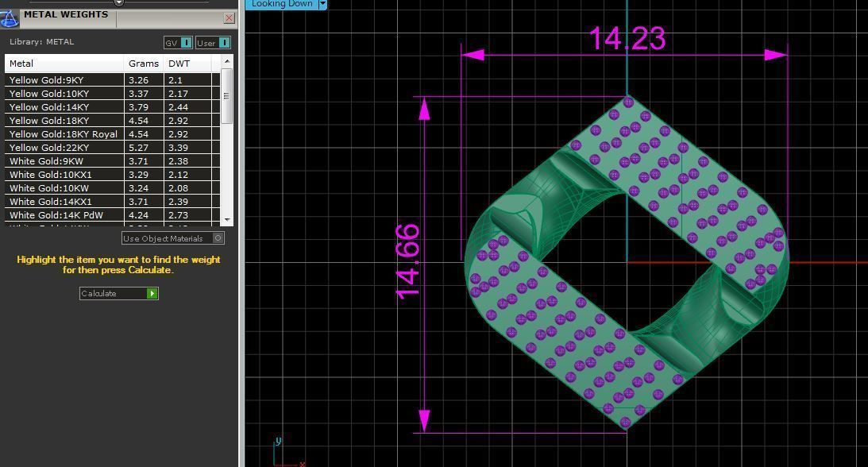Select the Yellow Gold:14KY row
This screenshot has height=467, width=868.
[x=113, y=107]
